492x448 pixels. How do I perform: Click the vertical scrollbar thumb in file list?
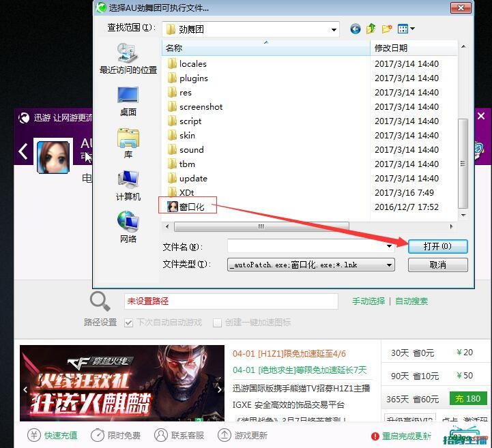tap(463, 164)
